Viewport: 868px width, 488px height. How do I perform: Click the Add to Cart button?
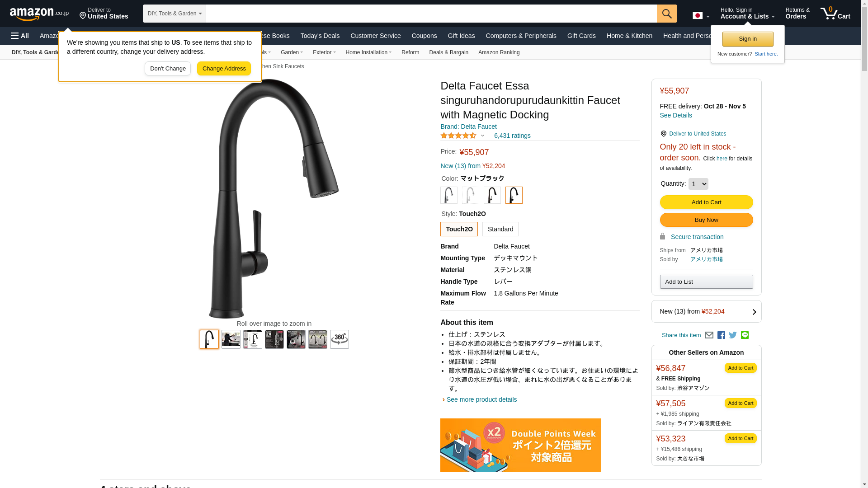click(706, 202)
